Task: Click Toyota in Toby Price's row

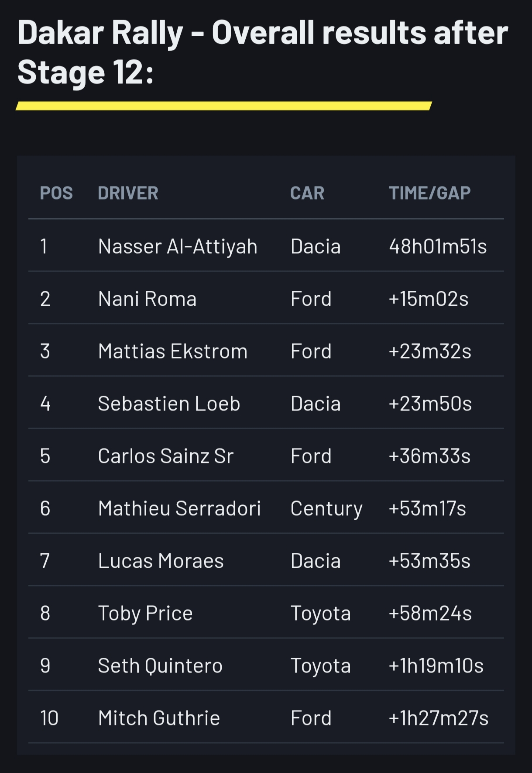Action: [x=320, y=613]
